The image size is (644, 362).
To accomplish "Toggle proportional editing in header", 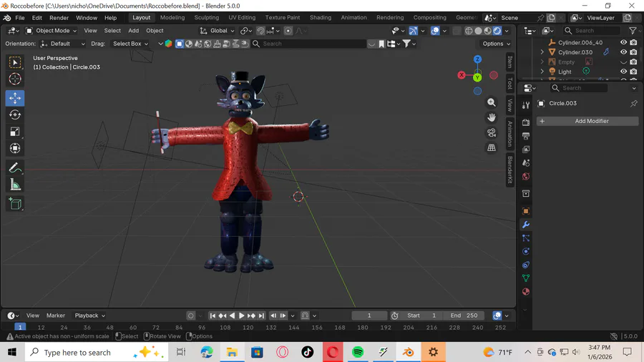I will (x=288, y=31).
